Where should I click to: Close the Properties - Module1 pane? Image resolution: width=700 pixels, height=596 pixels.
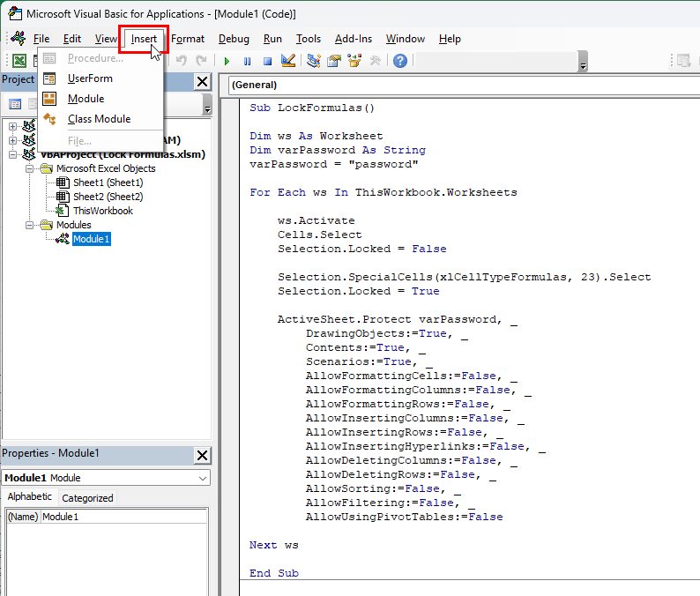click(x=202, y=455)
